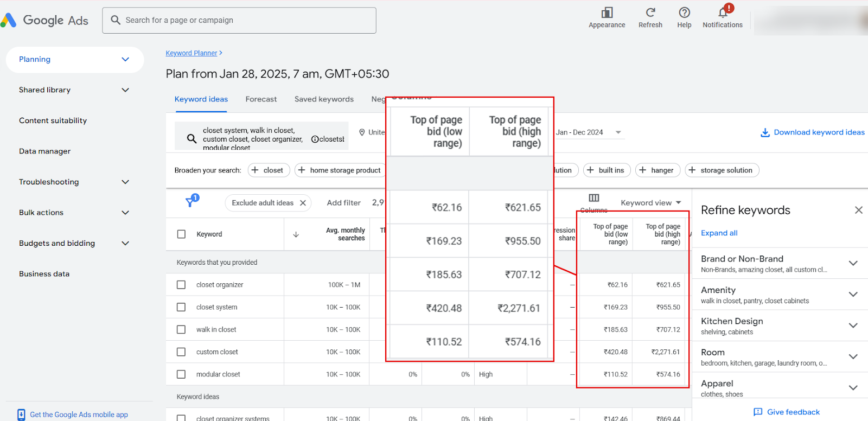Viewport: 868px width, 421px height.
Task: Open the Columns icon
Action: [594, 198]
